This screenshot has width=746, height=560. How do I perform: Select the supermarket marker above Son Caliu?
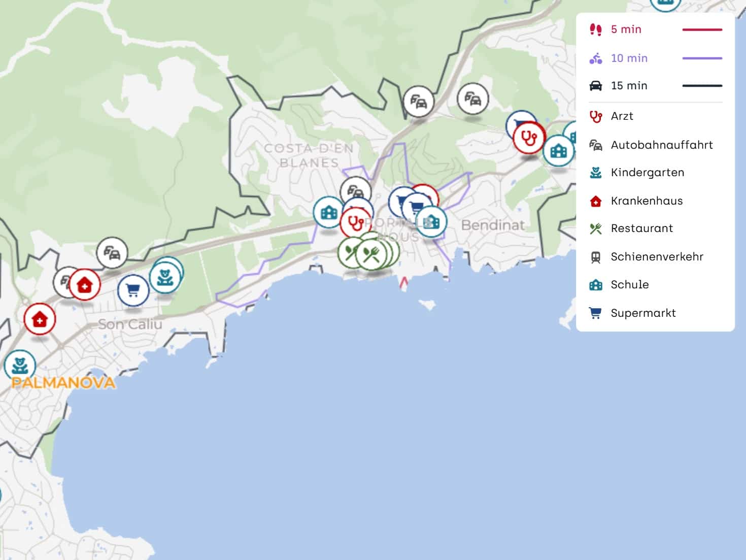[x=133, y=290]
